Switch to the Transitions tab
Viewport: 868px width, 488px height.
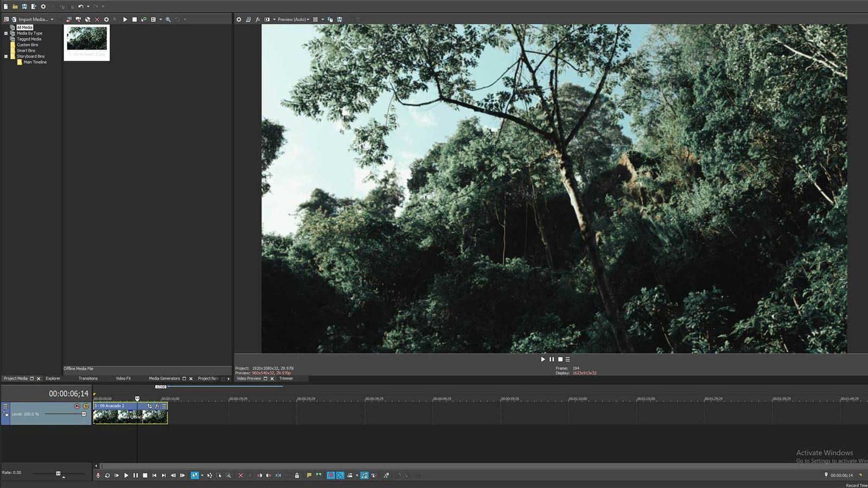(88, 378)
